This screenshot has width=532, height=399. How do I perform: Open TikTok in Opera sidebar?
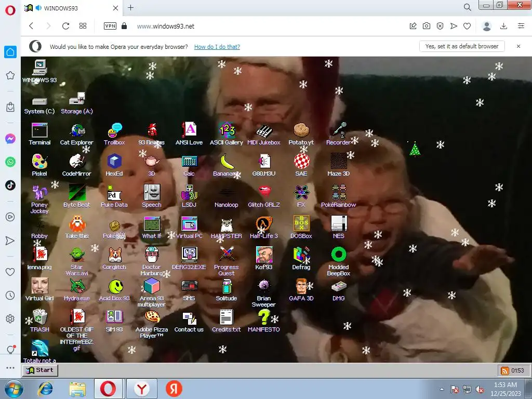[x=10, y=185]
